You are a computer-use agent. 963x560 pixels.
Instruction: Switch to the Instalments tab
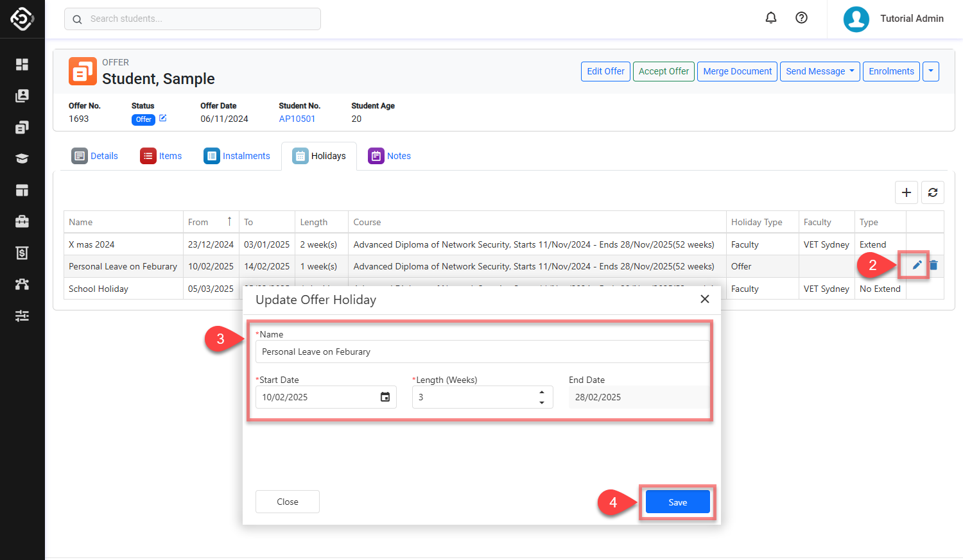click(237, 156)
